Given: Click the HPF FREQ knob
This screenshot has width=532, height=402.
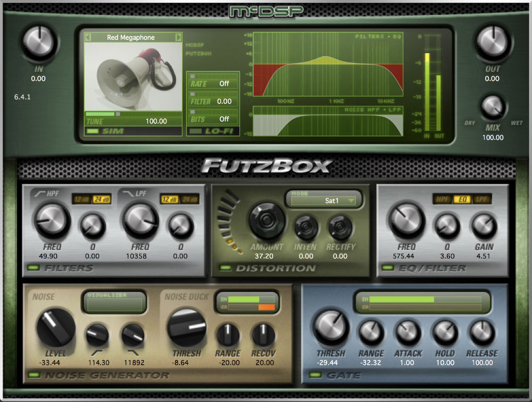Looking at the screenshot, I should point(52,221).
